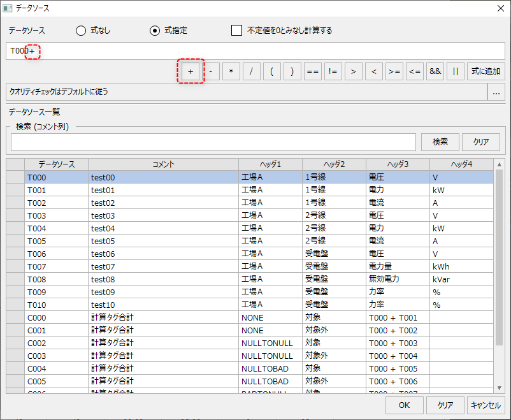
Task: Click the vertical scrollbar of the list
Action: click(499, 255)
